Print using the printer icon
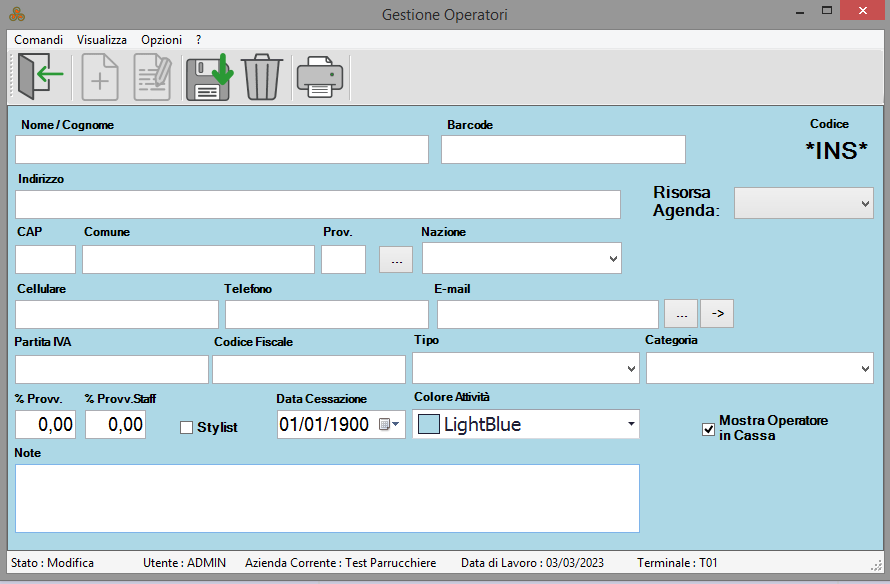Image resolution: width=890 pixels, height=584 pixels. [x=319, y=77]
